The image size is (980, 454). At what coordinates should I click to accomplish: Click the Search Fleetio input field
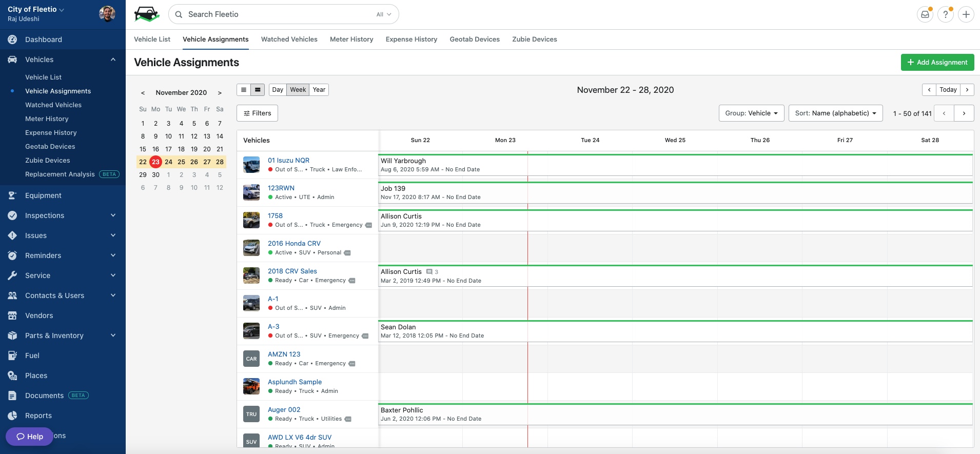point(277,14)
